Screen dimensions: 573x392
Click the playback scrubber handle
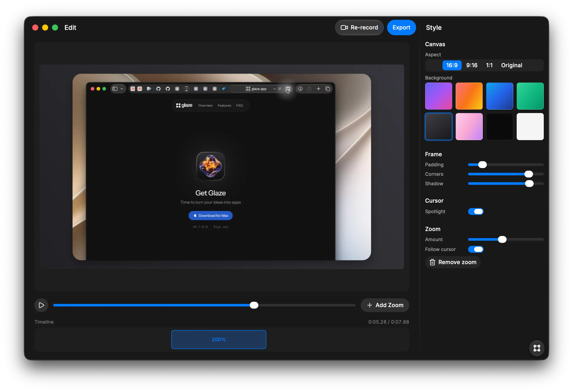[x=254, y=305]
